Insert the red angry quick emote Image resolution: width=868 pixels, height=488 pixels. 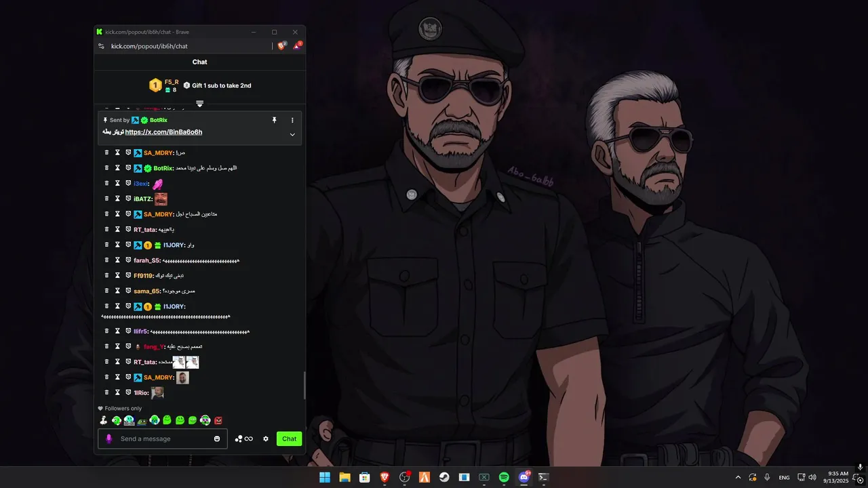tap(218, 420)
